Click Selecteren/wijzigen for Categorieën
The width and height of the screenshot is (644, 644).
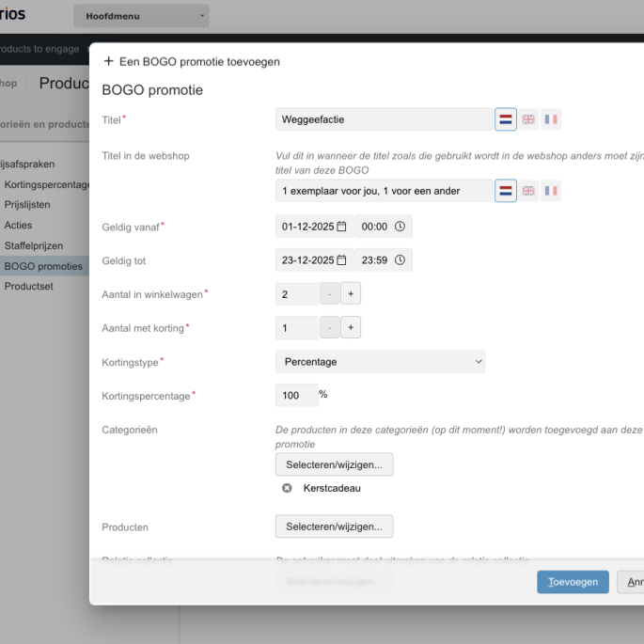(334, 464)
